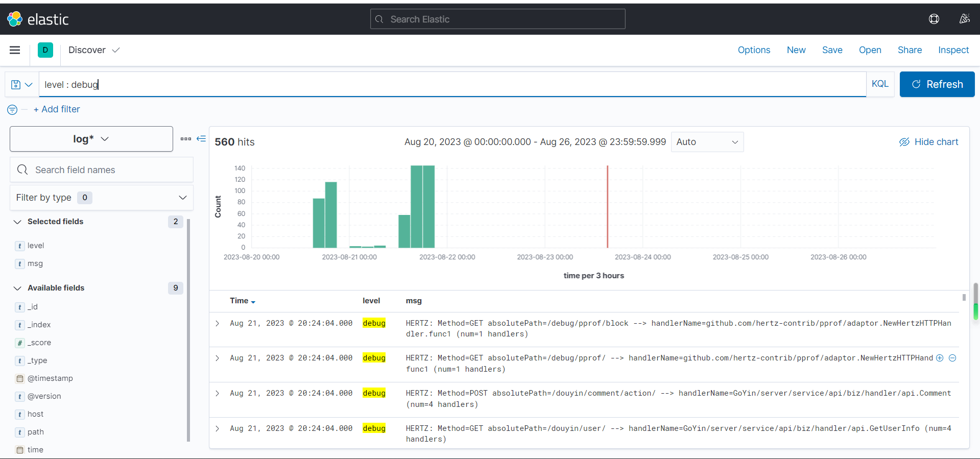980x459 pixels.
Task: Click the Search field names input
Action: [102, 170]
